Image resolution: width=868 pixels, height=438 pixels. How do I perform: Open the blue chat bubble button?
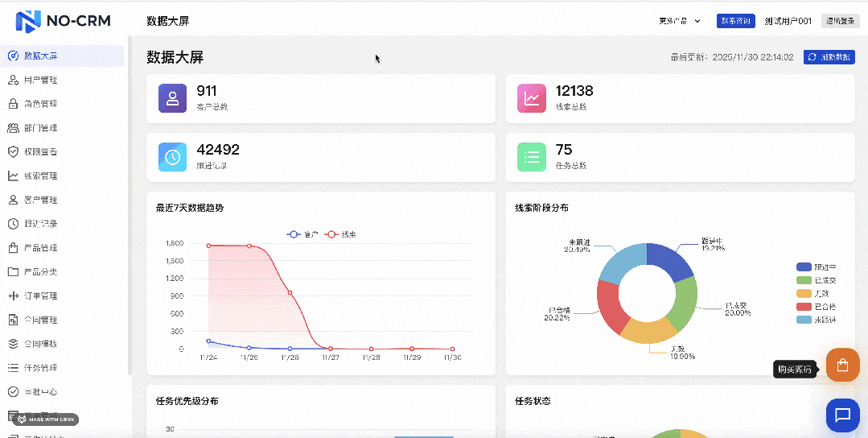point(842,415)
